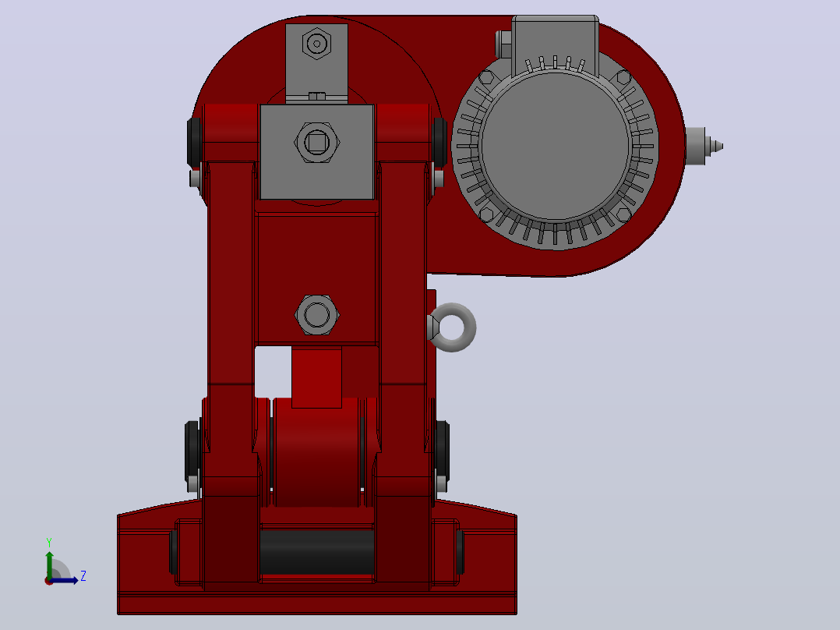Select the black roller at the base
The width and height of the screenshot is (840, 630).
(316, 552)
